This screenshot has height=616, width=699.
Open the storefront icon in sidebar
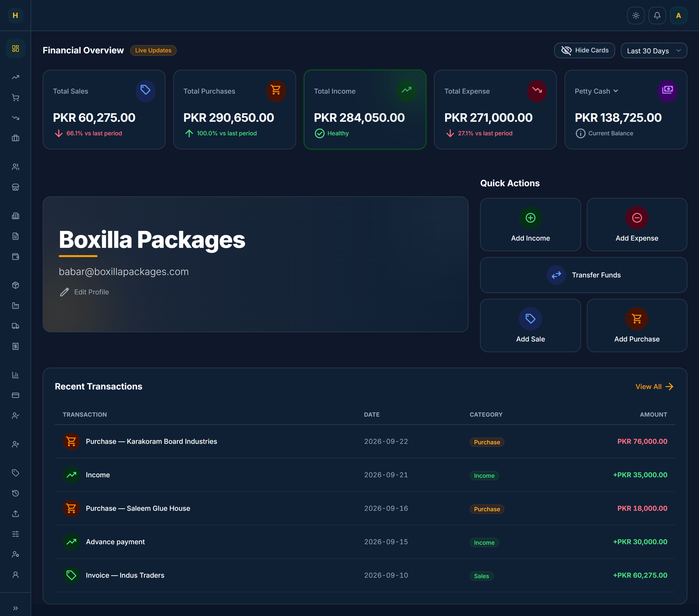tap(15, 187)
